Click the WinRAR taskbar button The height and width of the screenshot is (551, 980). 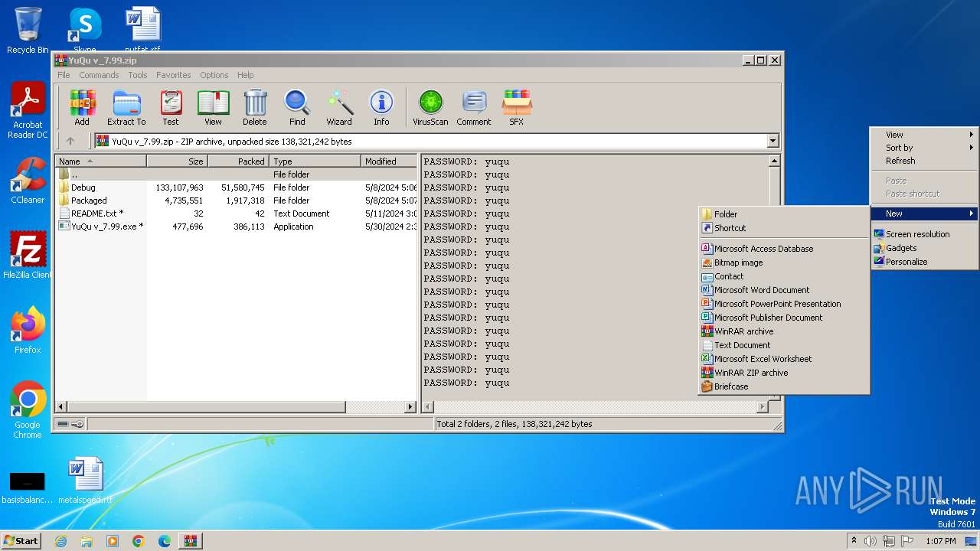(x=191, y=541)
